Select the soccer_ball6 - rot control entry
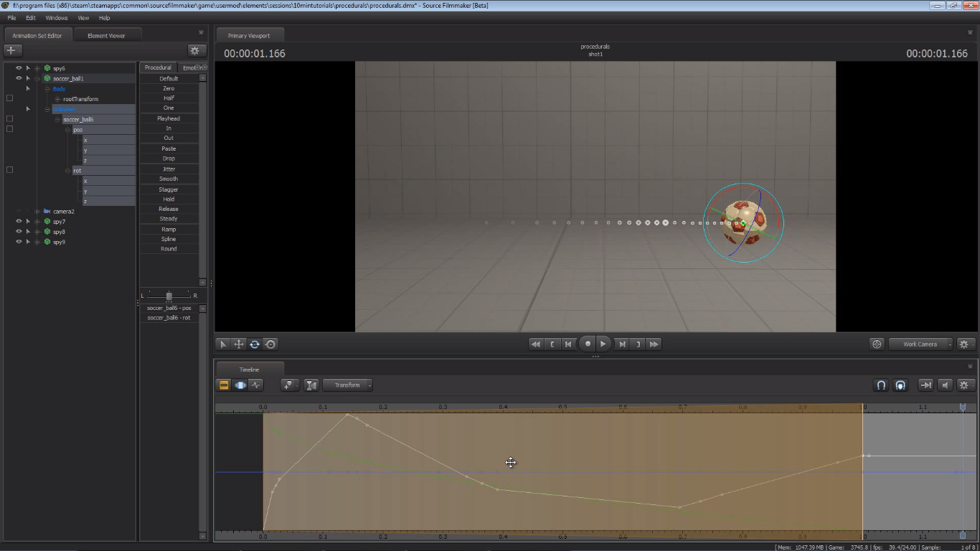This screenshot has height=551, width=980. 169,318
